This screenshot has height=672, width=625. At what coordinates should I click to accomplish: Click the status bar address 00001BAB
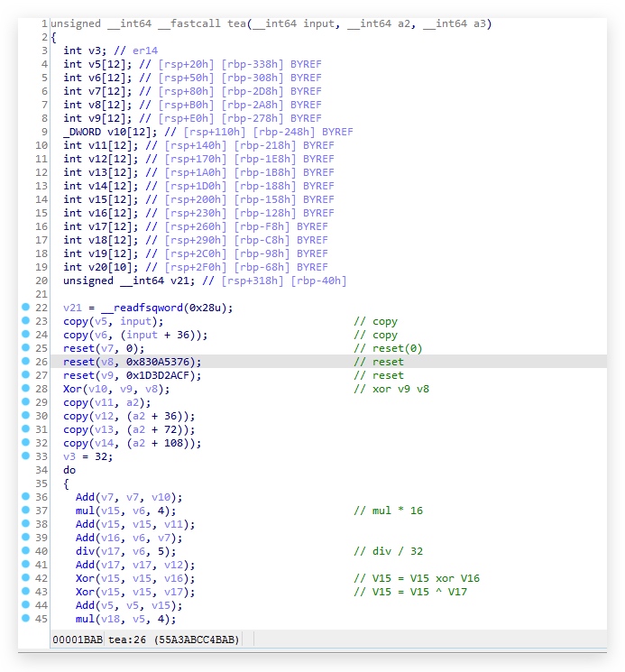[78, 640]
